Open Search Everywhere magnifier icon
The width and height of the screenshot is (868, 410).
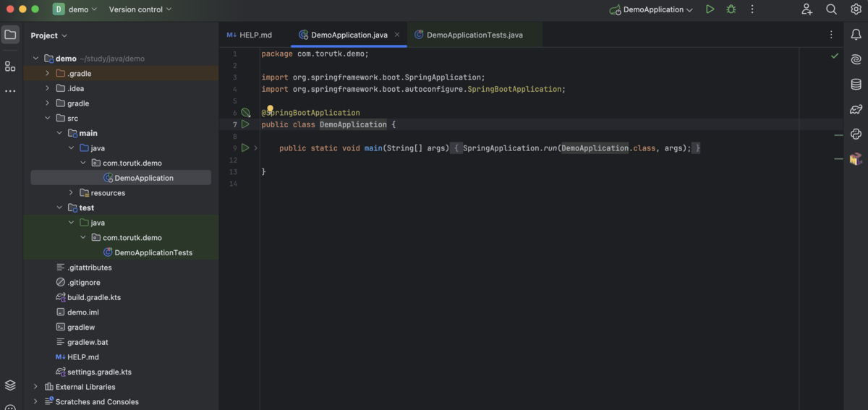(832, 9)
